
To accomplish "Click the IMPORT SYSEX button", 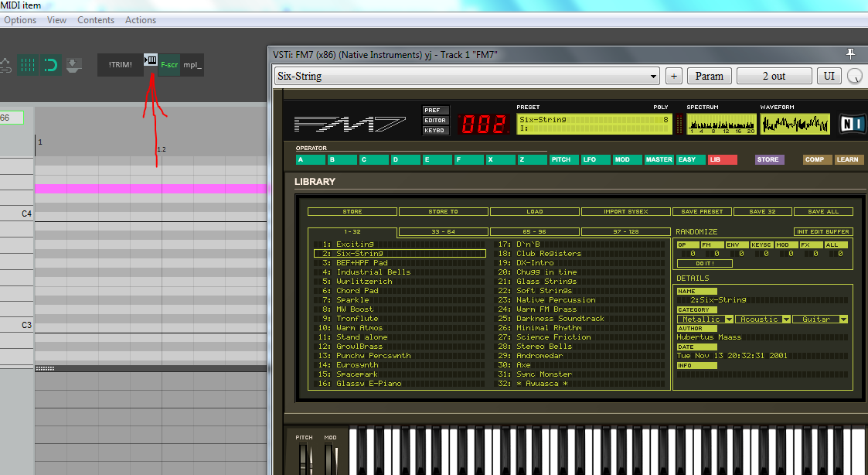I will 625,212.
